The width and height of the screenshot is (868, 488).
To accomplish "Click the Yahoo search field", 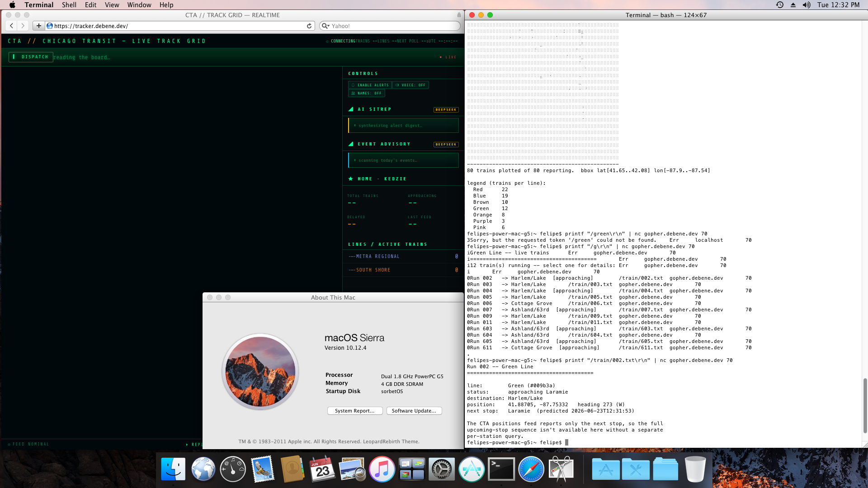I will (x=390, y=26).
